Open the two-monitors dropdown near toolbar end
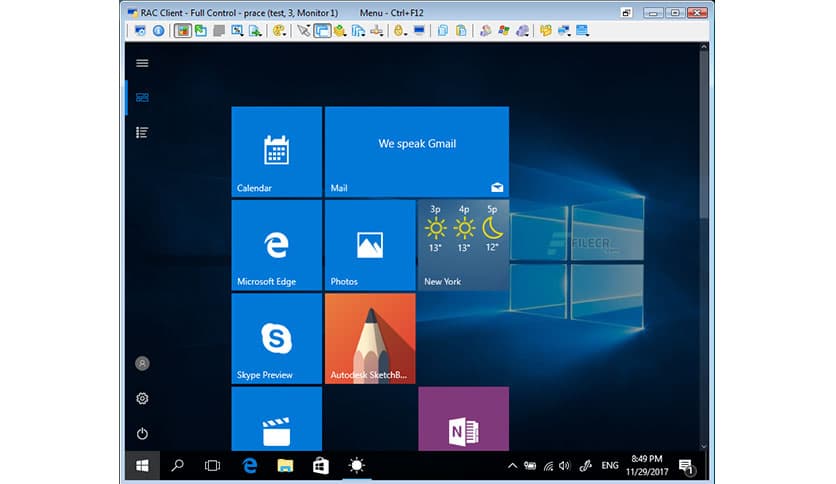836x484 pixels. tap(564, 31)
